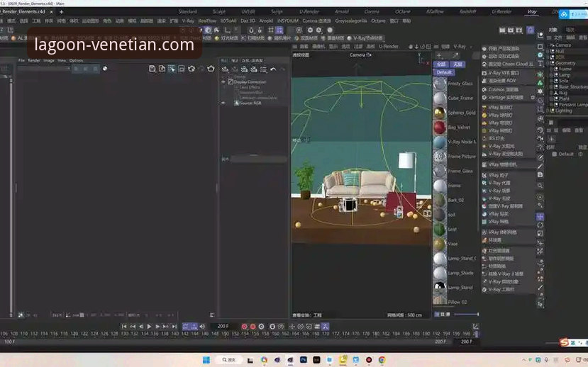Click the save image icon in VFB toolbar
Viewport: 588px width, 367px height.
pyautogui.click(x=152, y=69)
